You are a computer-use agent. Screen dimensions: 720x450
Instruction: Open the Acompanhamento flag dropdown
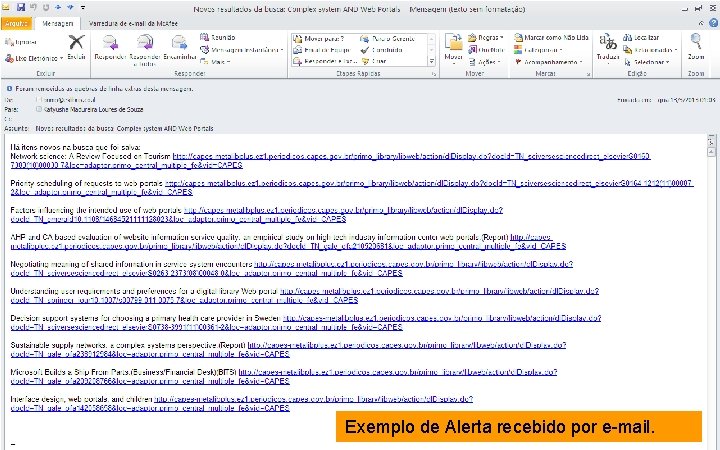coord(548,62)
